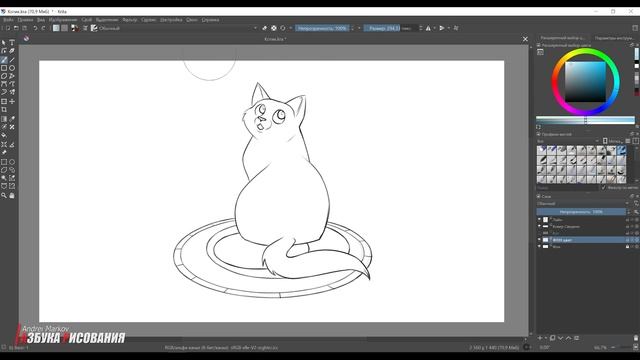Select the Move tool
This screenshot has height=360, width=640.
(x=12, y=101)
